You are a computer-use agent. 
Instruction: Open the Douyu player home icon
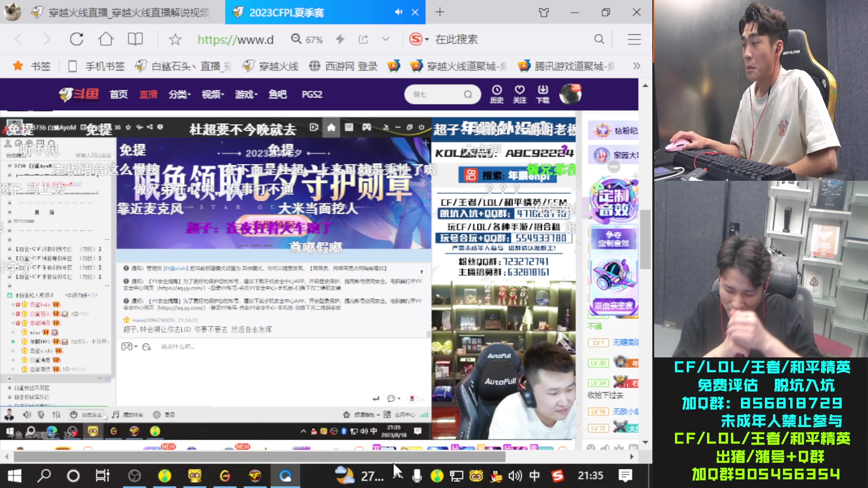pos(330,128)
